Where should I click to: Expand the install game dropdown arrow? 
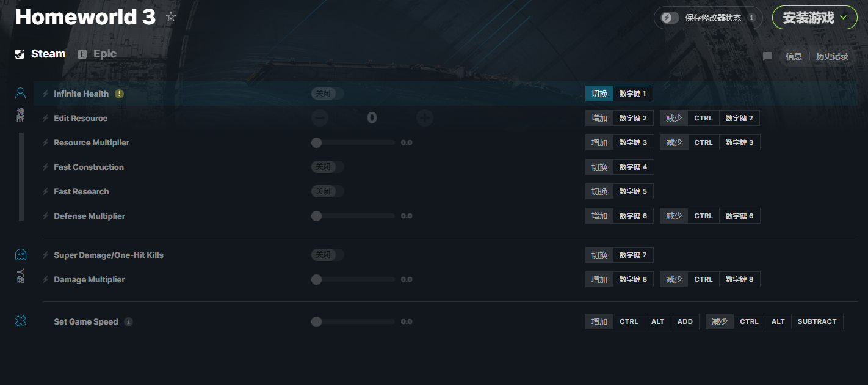point(844,18)
